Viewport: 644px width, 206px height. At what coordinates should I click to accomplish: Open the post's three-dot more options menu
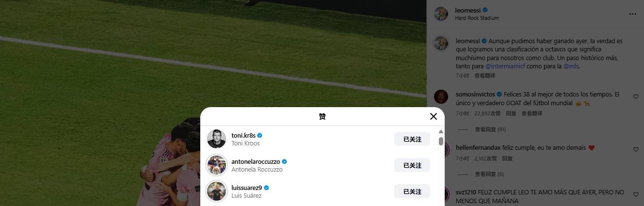pos(632,14)
